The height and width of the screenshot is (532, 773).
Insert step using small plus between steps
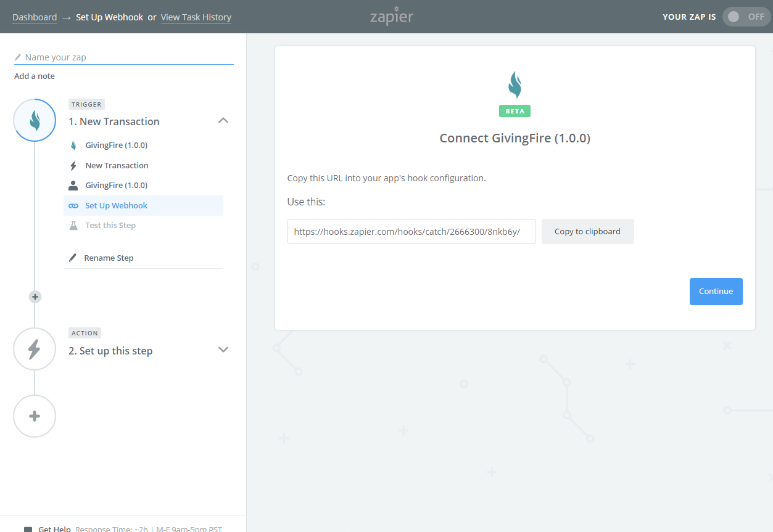click(x=35, y=297)
